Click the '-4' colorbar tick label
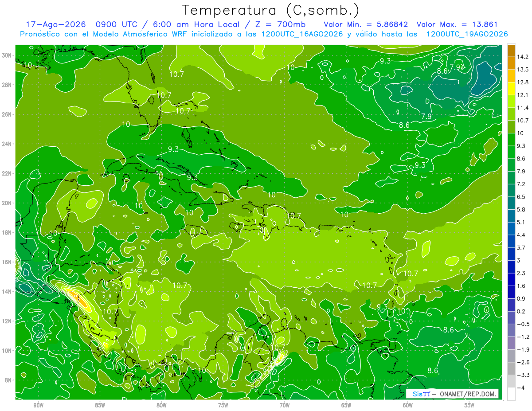The width and height of the screenshot is (532, 411). point(520,388)
